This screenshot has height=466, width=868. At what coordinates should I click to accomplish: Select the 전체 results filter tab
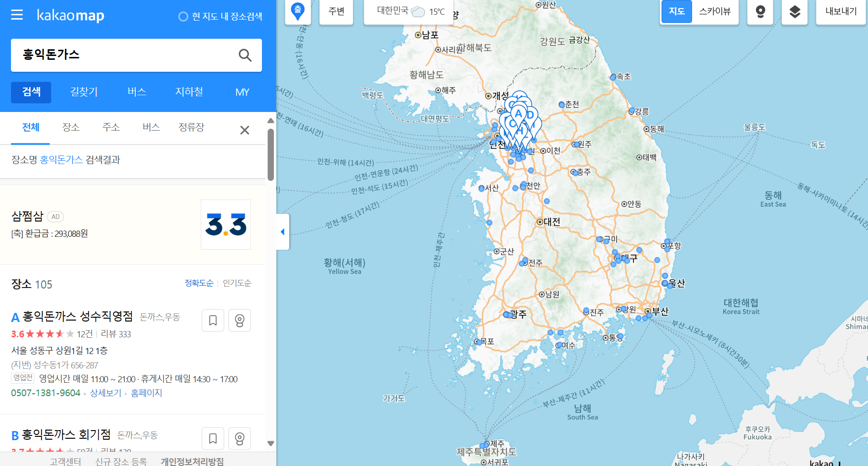tap(31, 127)
